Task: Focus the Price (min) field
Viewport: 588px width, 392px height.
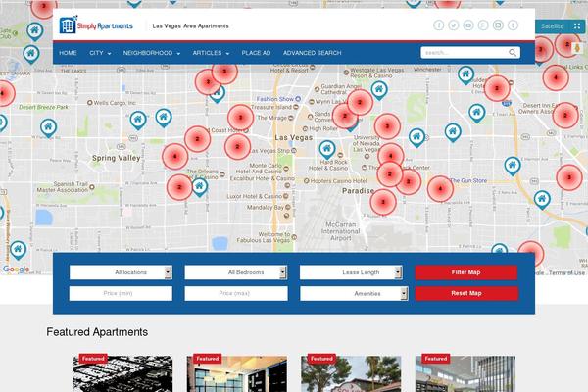Action: [x=121, y=293]
